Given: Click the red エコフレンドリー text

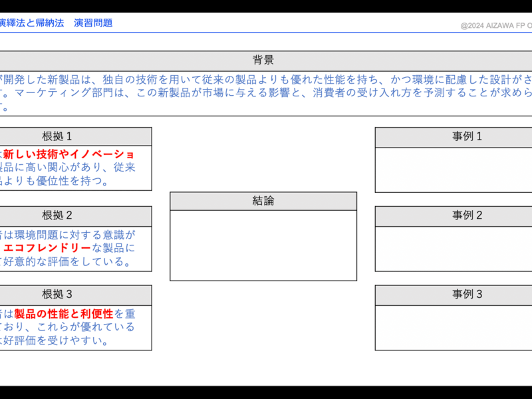Looking at the screenshot, I should (47, 248).
